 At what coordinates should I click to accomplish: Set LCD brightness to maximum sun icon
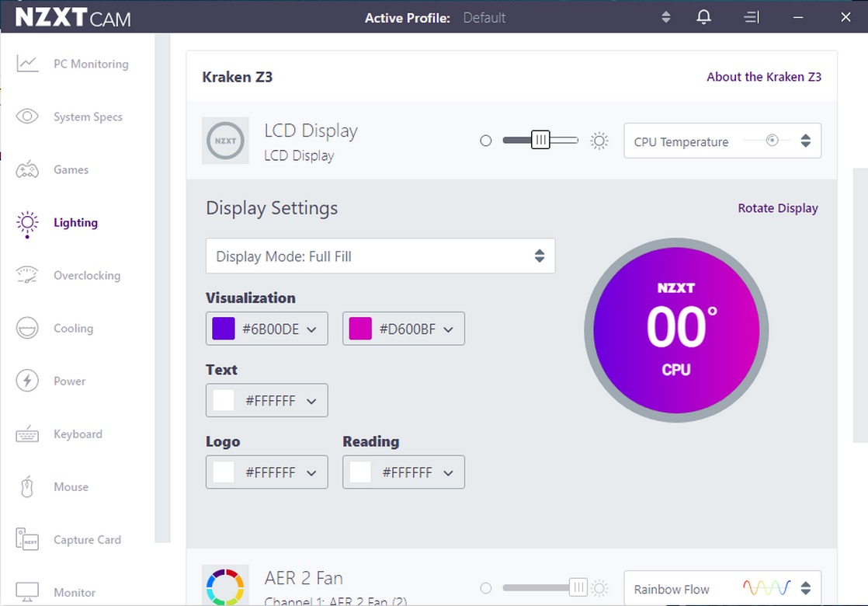(599, 141)
